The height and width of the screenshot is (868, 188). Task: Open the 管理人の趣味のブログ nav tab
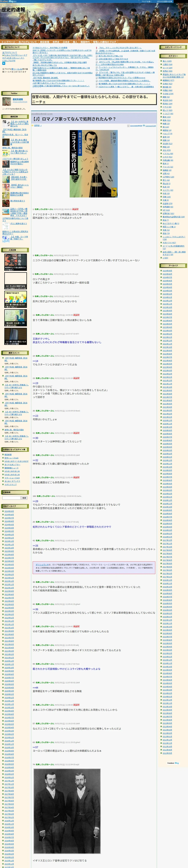click(104, 42)
